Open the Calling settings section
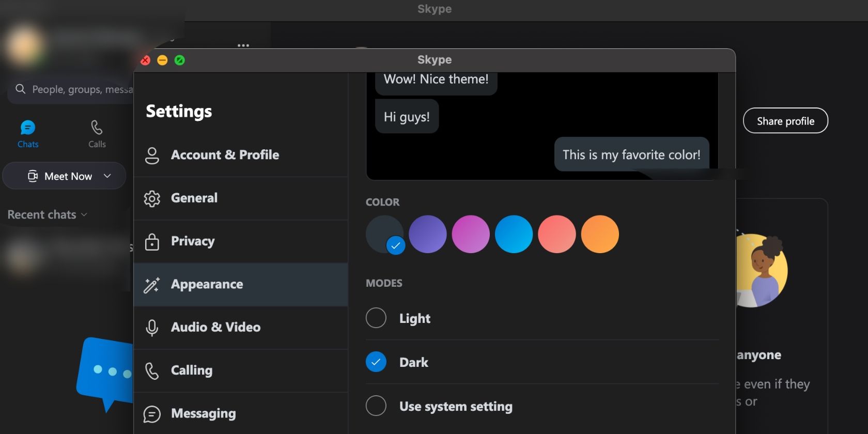Screen dimensions: 868x434 pyautogui.click(x=192, y=370)
